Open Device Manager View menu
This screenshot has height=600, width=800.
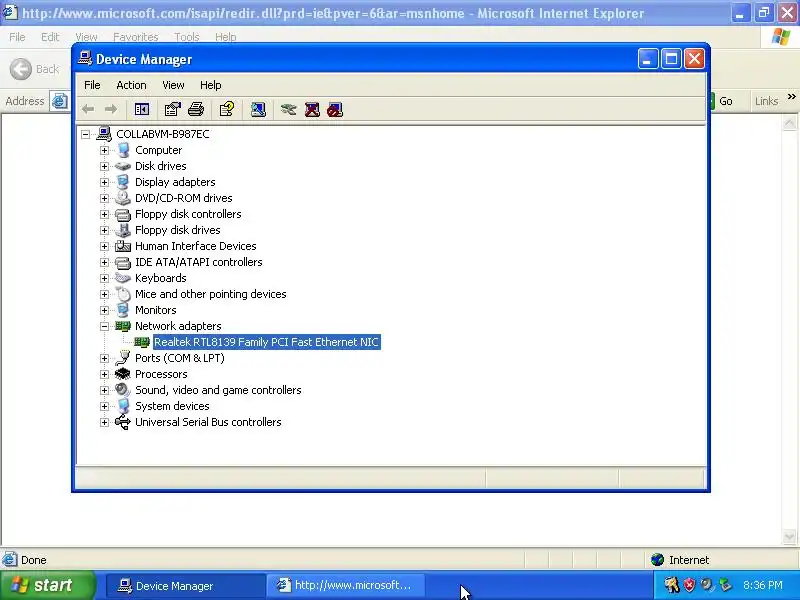(x=173, y=85)
